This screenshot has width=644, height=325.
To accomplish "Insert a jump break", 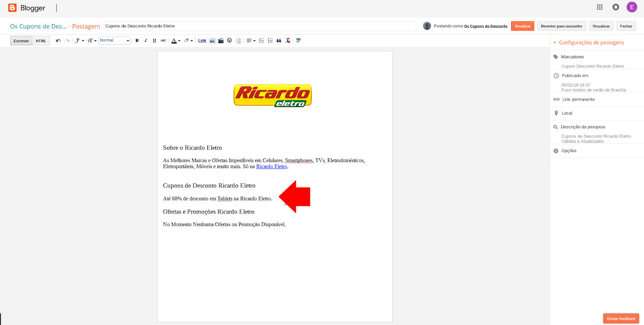I will (238, 41).
